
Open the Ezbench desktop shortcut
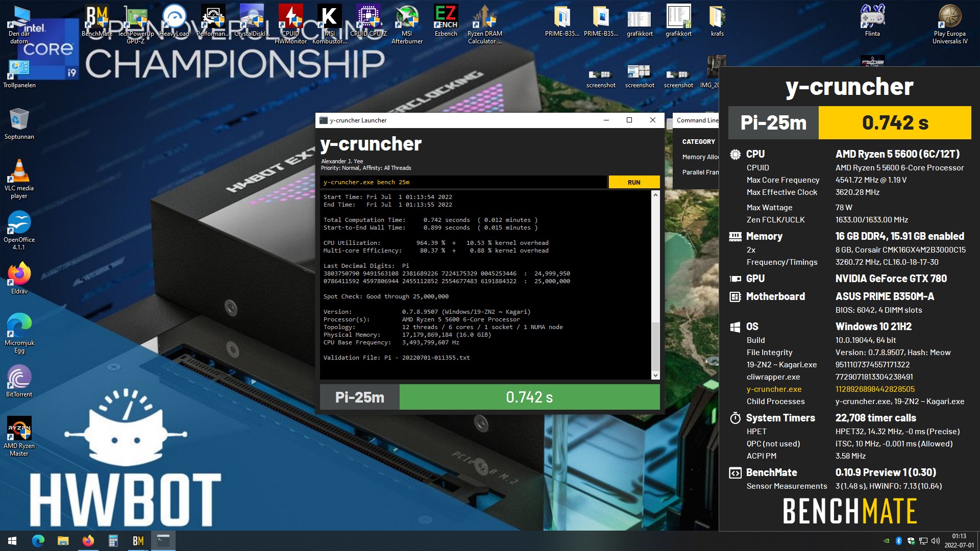click(446, 21)
